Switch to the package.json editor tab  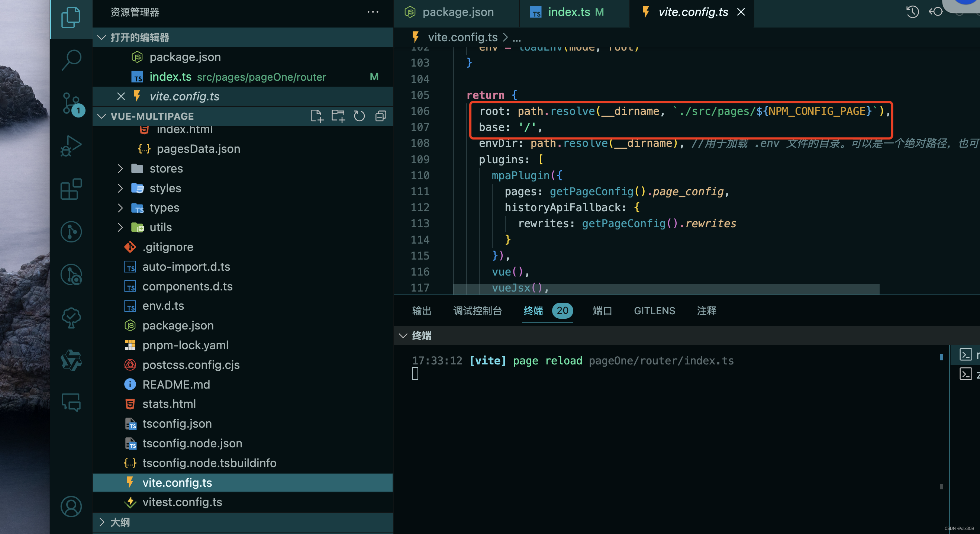click(x=458, y=12)
